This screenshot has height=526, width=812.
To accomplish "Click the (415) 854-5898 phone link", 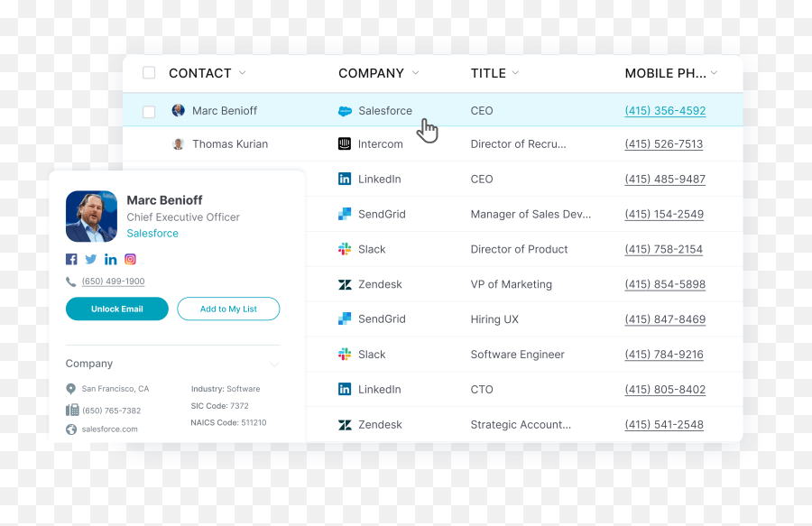I will pos(665,284).
